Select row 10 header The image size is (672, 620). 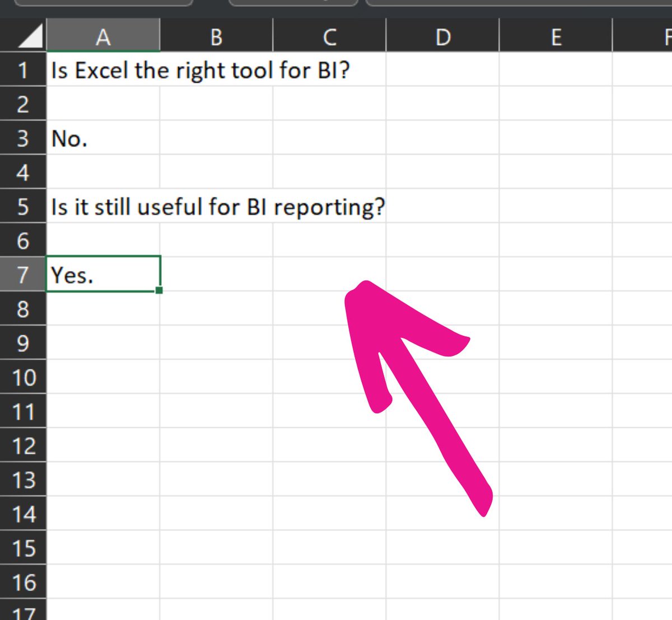coord(23,377)
